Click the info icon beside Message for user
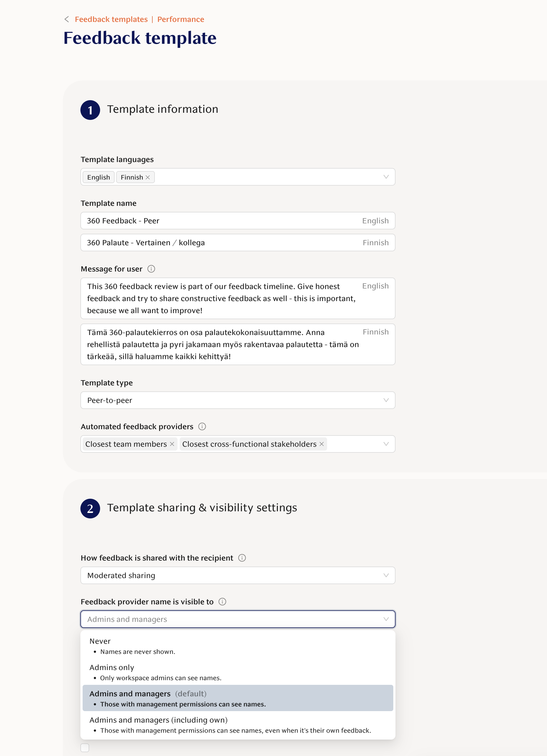547x756 pixels. (152, 269)
